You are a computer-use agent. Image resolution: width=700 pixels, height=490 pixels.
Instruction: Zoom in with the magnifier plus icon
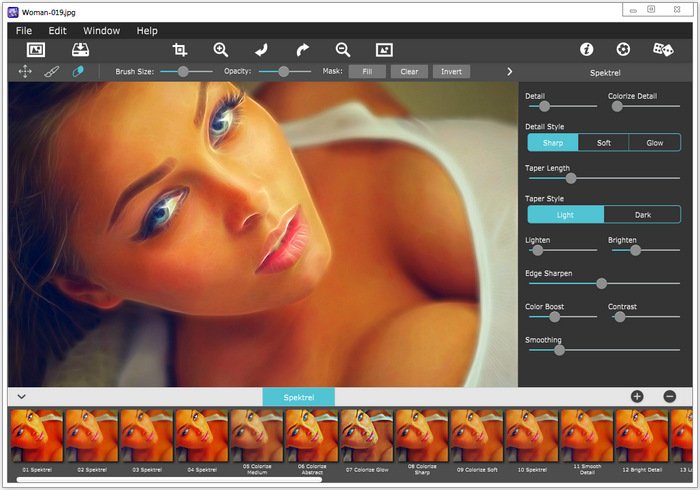point(221,50)
